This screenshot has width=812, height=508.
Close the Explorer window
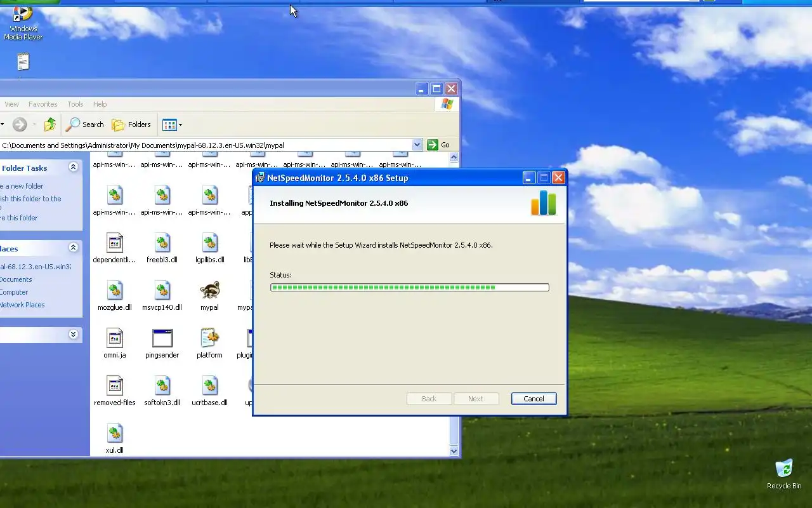coord(451,89)
